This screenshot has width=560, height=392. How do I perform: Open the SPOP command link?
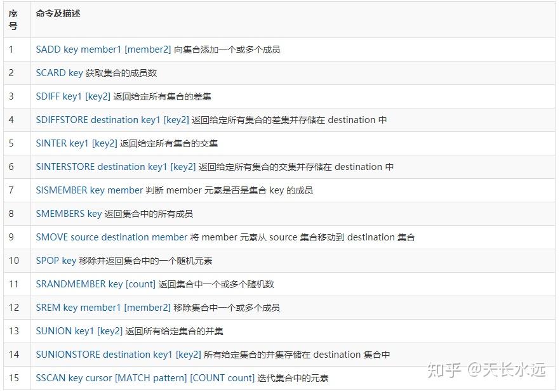pos(57,261)
